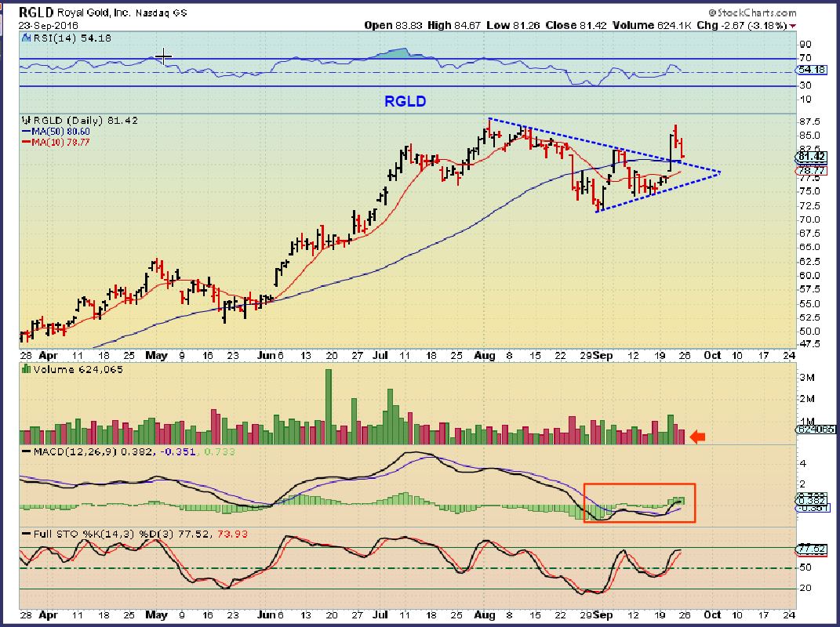
Task: Click the RGLD (Daily) 81.42 legend
Action: click(x=85, y=121)
